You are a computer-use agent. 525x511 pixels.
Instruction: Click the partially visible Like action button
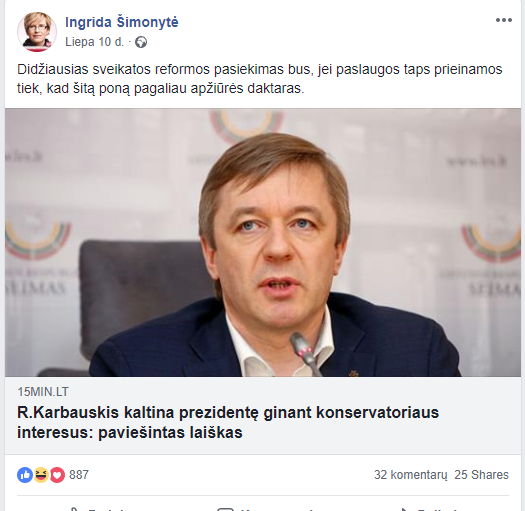click(97, 509)
